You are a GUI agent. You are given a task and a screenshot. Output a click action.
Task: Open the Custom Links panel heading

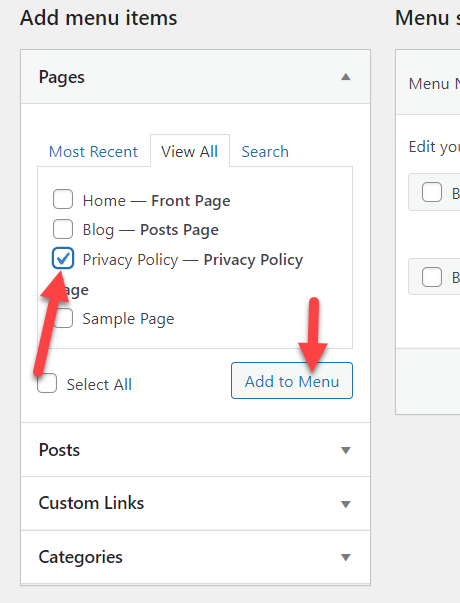[91, 503]
